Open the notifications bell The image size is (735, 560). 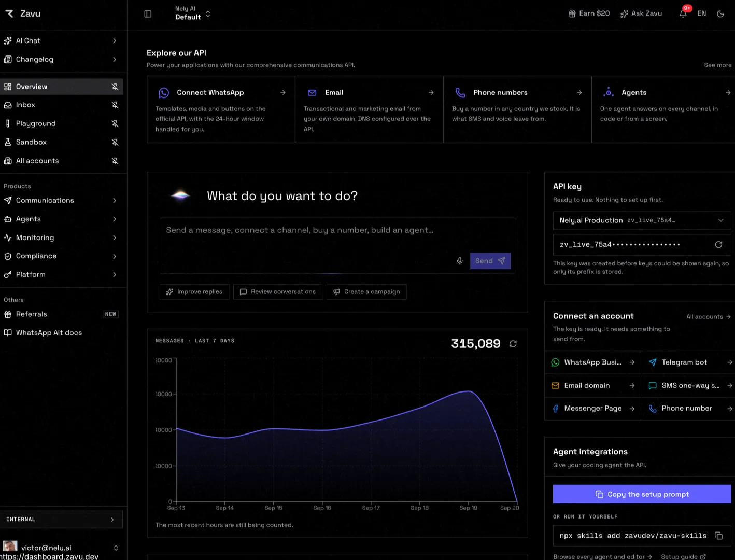683,13
